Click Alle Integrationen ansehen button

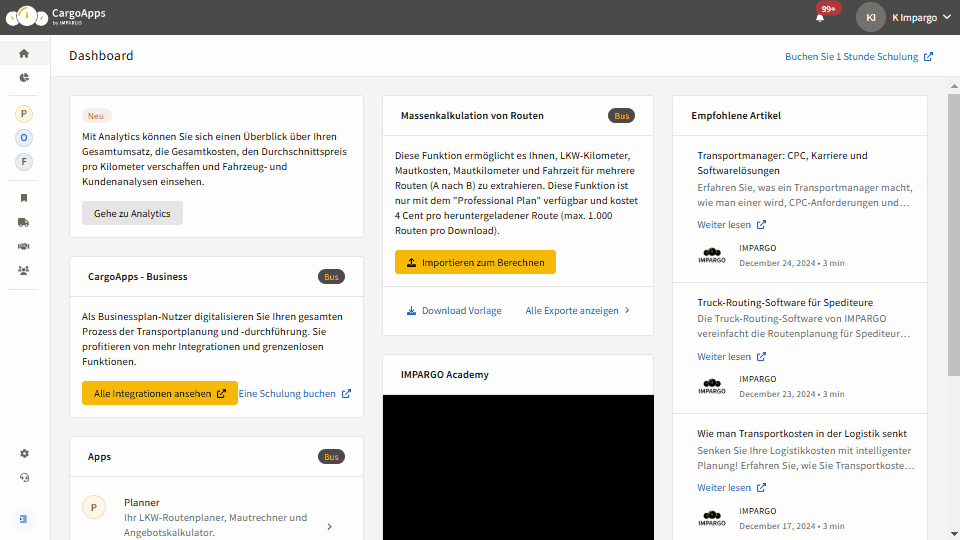[160, 393]
